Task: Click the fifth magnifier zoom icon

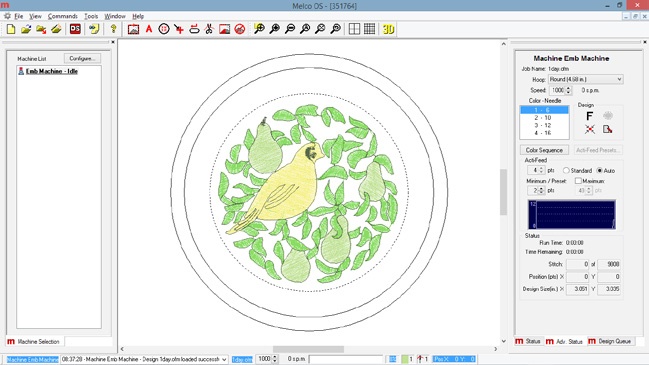Action: (x=320, y=29)
